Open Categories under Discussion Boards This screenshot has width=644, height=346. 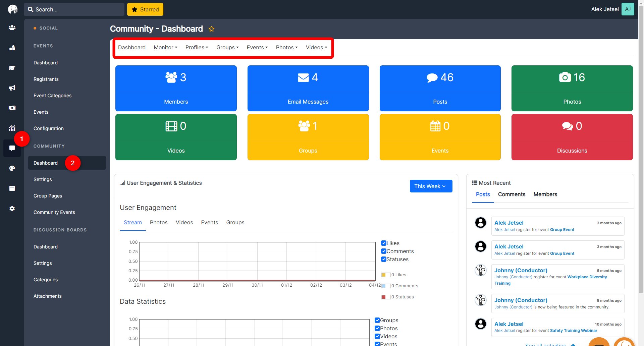click(46, 280)
